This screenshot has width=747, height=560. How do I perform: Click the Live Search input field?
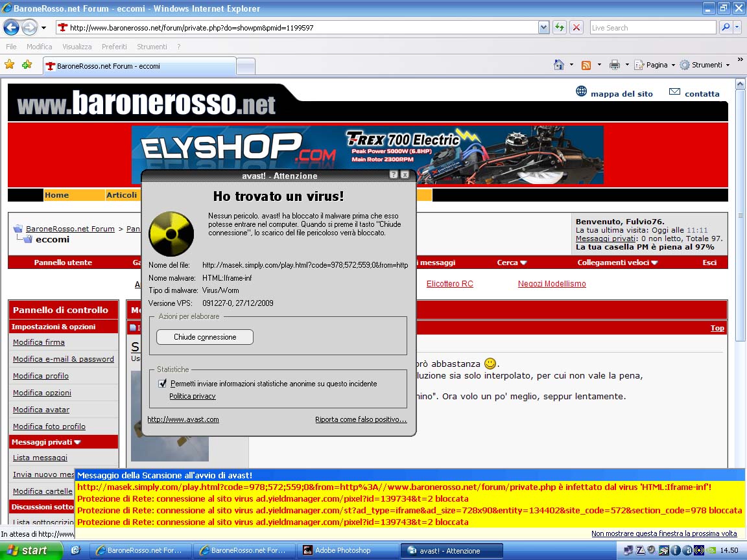pyautogui.click(x=652, y=27)
